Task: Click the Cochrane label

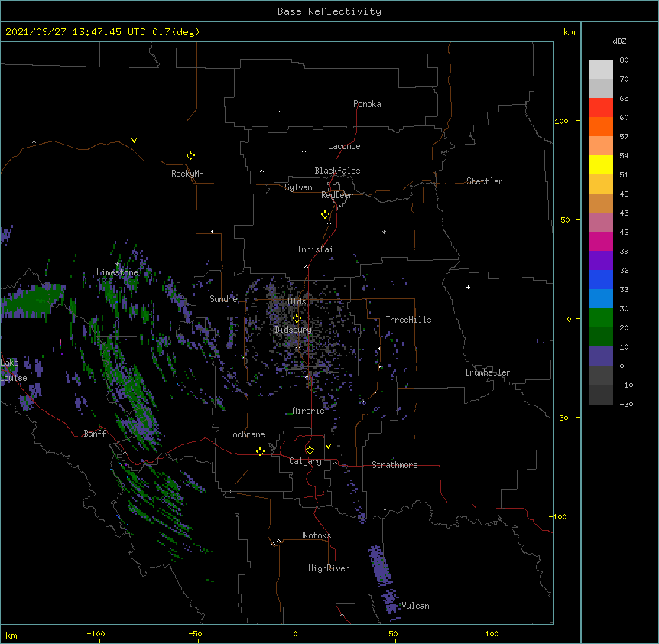Action: pyautogui.click(x=246, y=434)
